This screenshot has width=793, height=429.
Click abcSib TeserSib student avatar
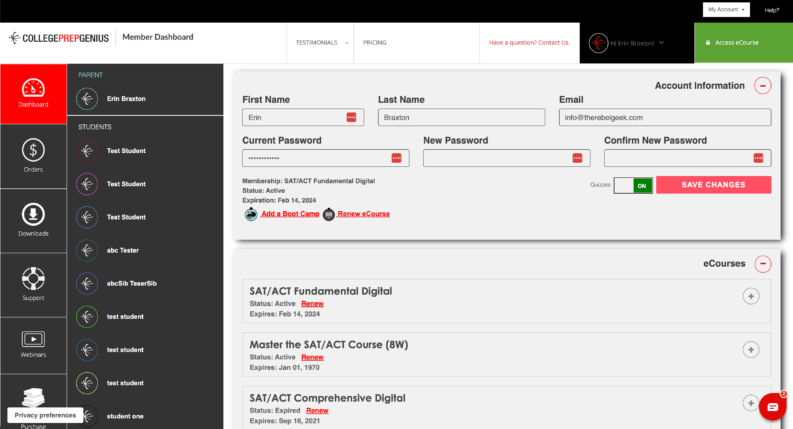[x=87, y=283]
